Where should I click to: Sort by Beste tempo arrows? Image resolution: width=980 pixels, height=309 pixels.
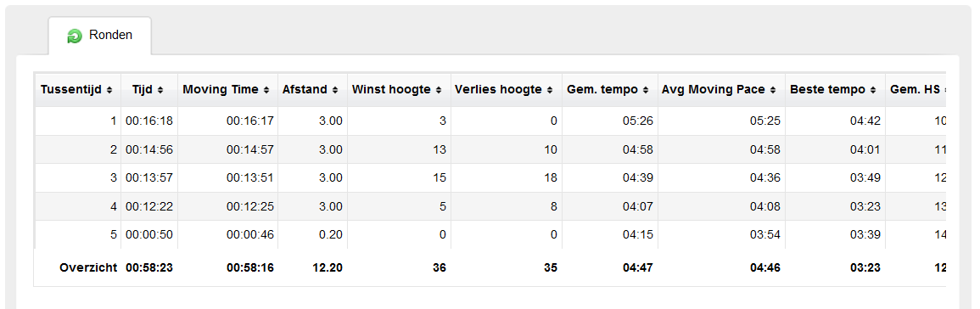[874, 90]
